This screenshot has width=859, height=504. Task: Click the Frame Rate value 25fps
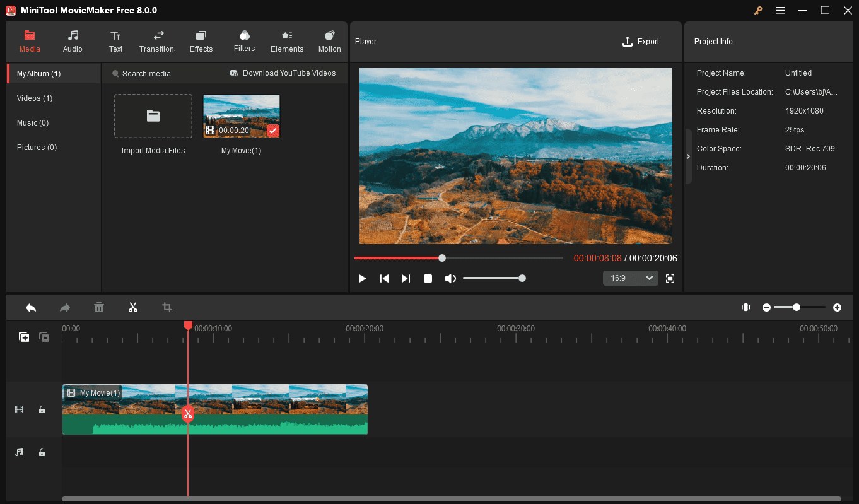click(794, 130)
